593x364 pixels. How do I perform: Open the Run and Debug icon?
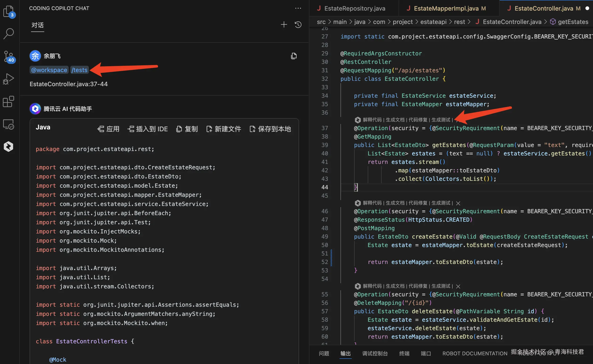coord(9,79)
